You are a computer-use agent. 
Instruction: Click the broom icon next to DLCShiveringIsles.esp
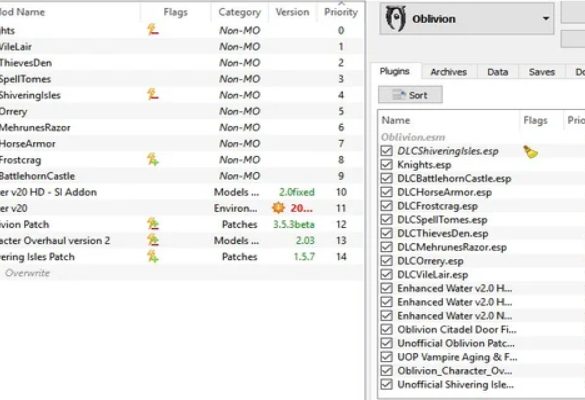point(530,151)
